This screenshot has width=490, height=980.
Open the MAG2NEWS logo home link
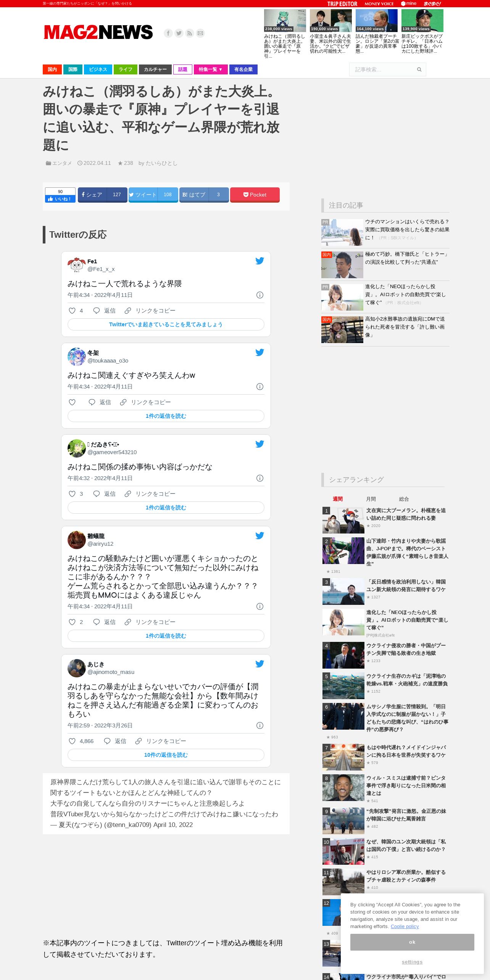[98, 32]
